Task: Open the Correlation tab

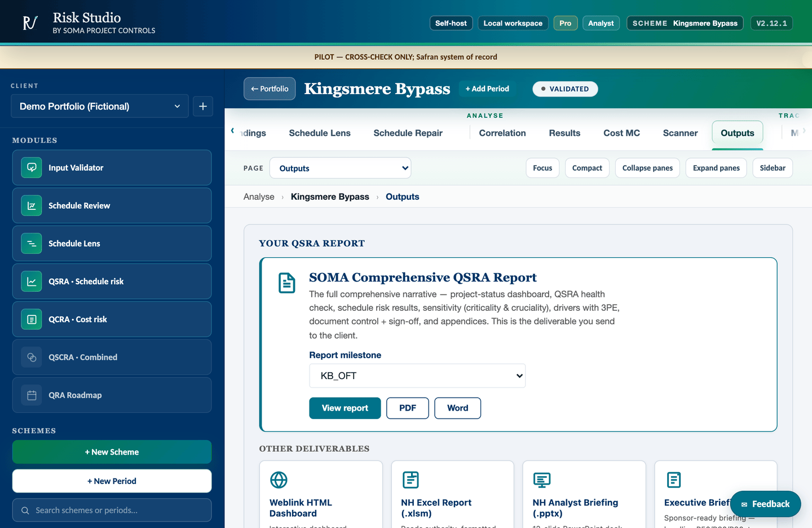Action: [x=502, y=133]
